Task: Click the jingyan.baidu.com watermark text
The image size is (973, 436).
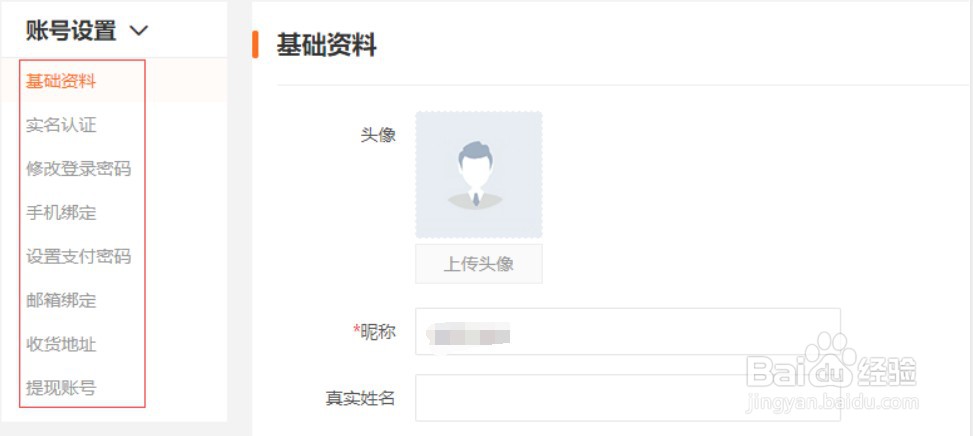Action: (832, 403)
